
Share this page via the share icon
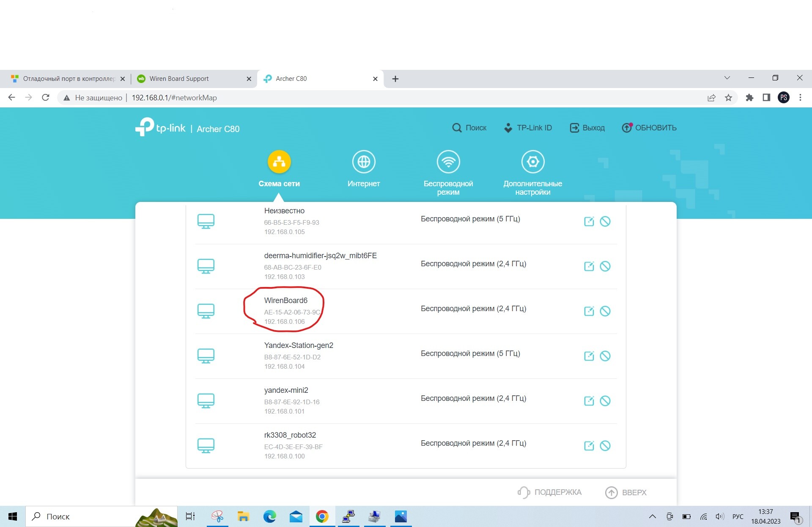coord(711,98)
